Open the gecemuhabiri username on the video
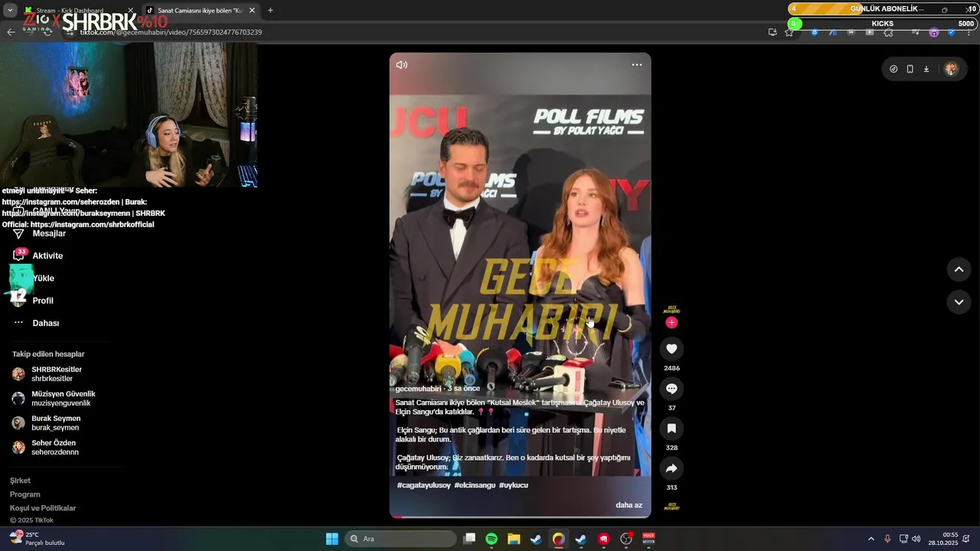Screen dimensions: 980x551 pyautogui.click(x=418, y=389)
